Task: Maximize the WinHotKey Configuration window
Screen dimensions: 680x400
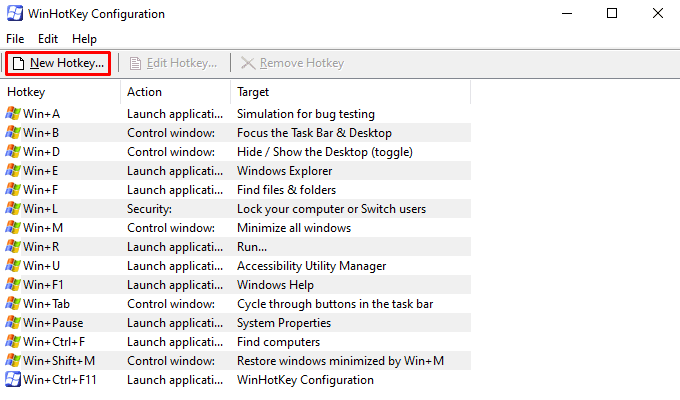Action: tap(612, 13)
